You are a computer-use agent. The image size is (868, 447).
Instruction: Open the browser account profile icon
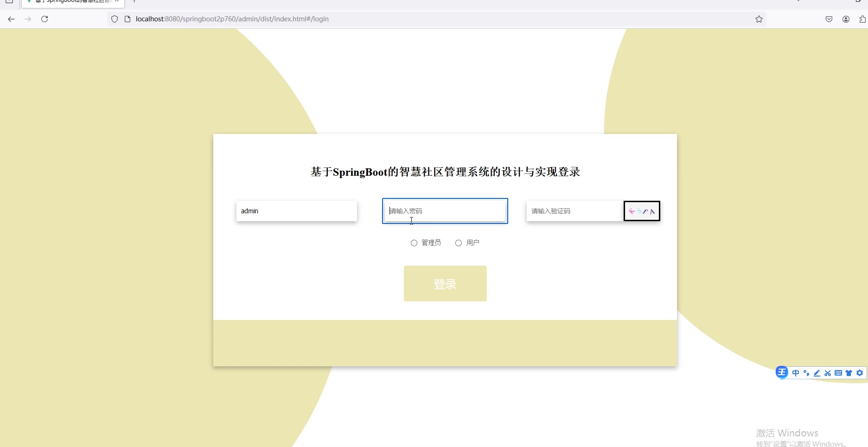coord(846,19)
